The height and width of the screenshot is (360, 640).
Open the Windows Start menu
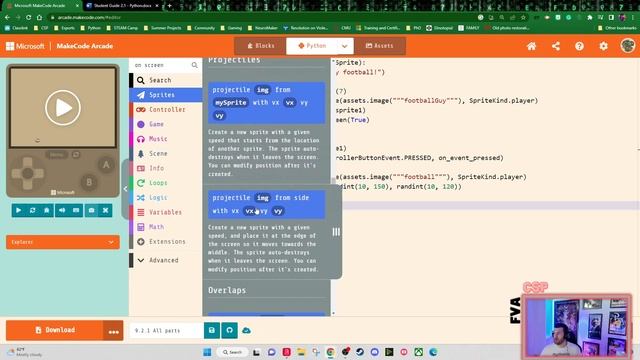[x=207, y=352]
